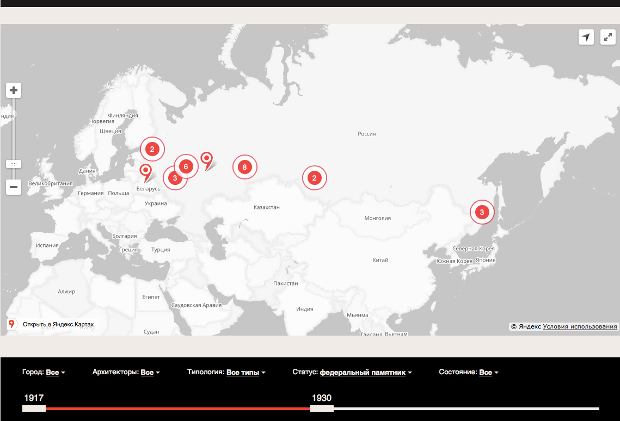Screen dimensions: 620x421
Task: Click the cluster marker showing 8
Action: pos(244,167)
